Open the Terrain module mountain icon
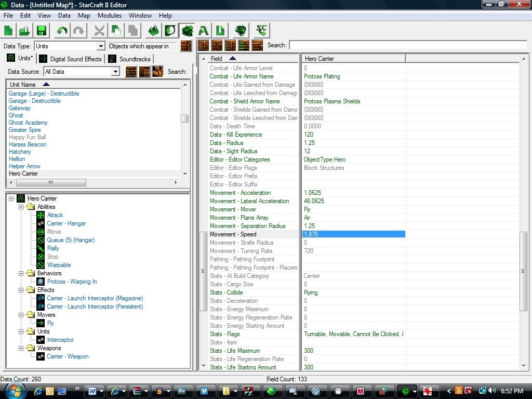 154,31
